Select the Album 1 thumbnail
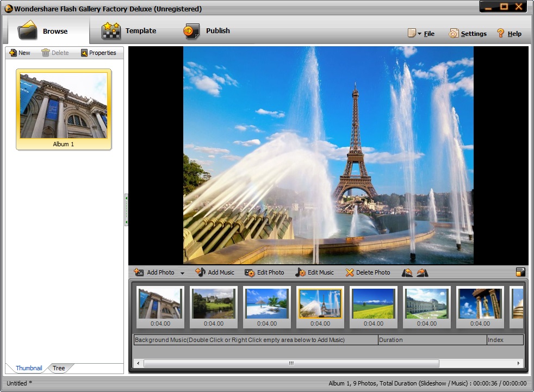The height and width of the screenshot is (392, 534). click(x=63, y=103)
